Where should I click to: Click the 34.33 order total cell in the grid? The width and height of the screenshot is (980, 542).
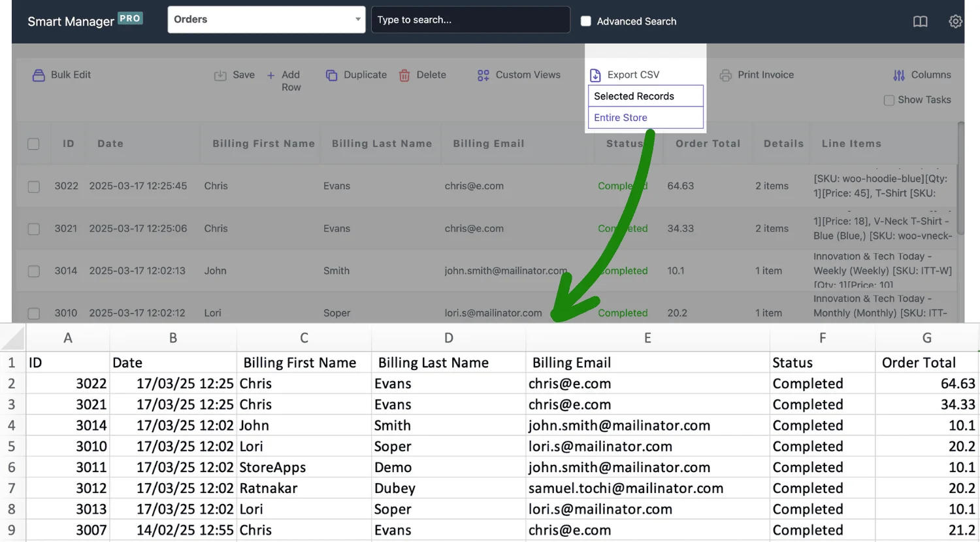point(681,229)
